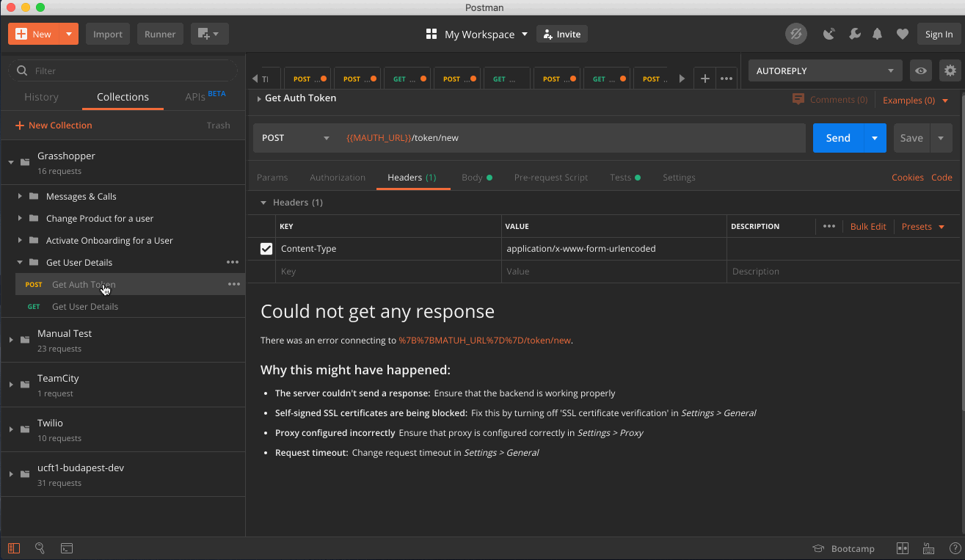The height and width of the screenshot is (560, 965).
Task: Switch to the Body tab
Action: pyautogui.click(x=472, y=177)
